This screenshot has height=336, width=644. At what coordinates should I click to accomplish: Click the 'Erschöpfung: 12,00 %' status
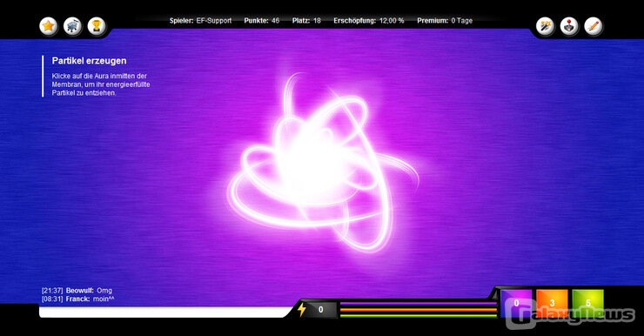[x=368, y=21]
